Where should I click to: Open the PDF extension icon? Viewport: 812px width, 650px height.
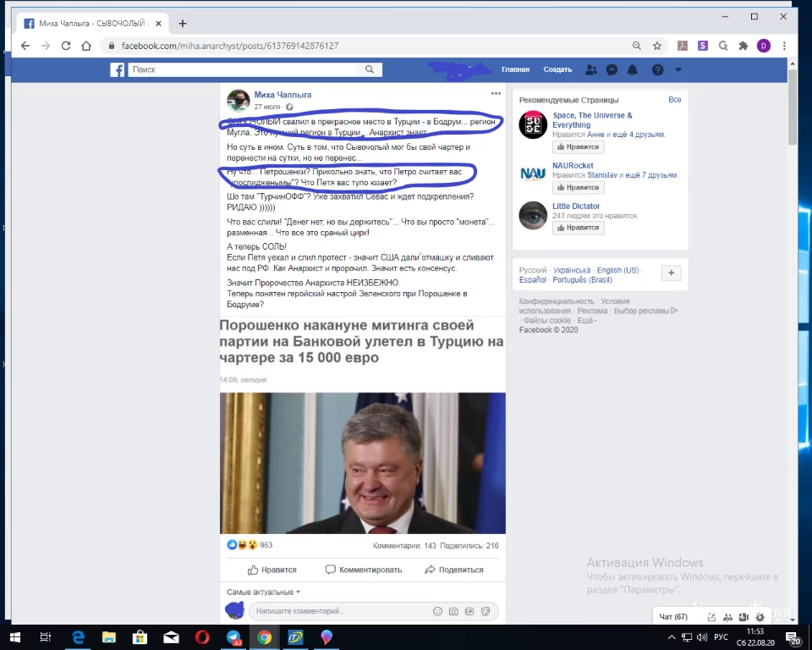point(683,46)
